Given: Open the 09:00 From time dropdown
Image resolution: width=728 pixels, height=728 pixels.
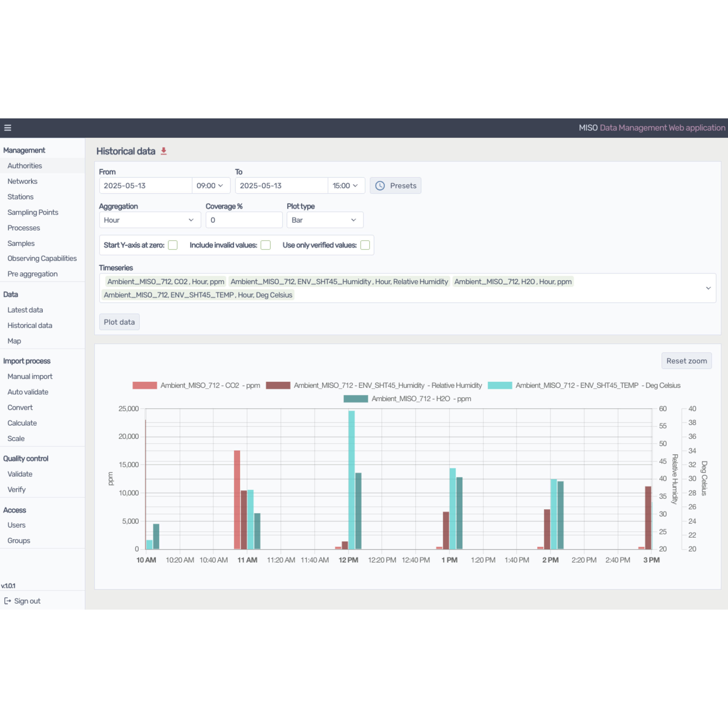Looking at the screenshot, I should [x=211, y=185].
